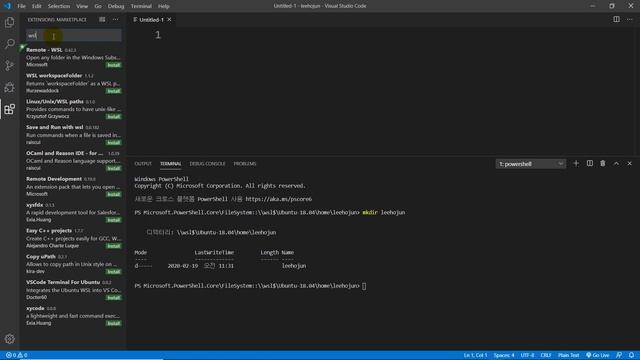Install VSCode Terminal For Ubuntu extension

point(113,298)
